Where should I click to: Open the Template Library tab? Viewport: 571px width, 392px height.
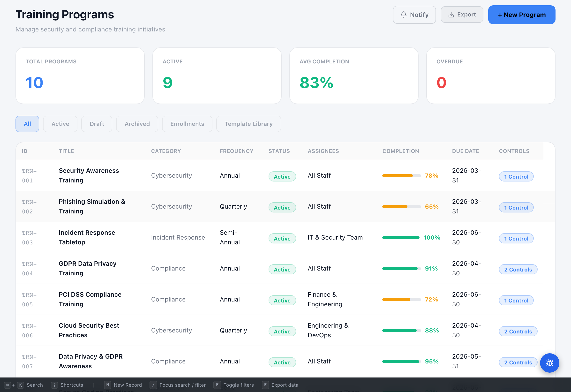click(248, 124)
